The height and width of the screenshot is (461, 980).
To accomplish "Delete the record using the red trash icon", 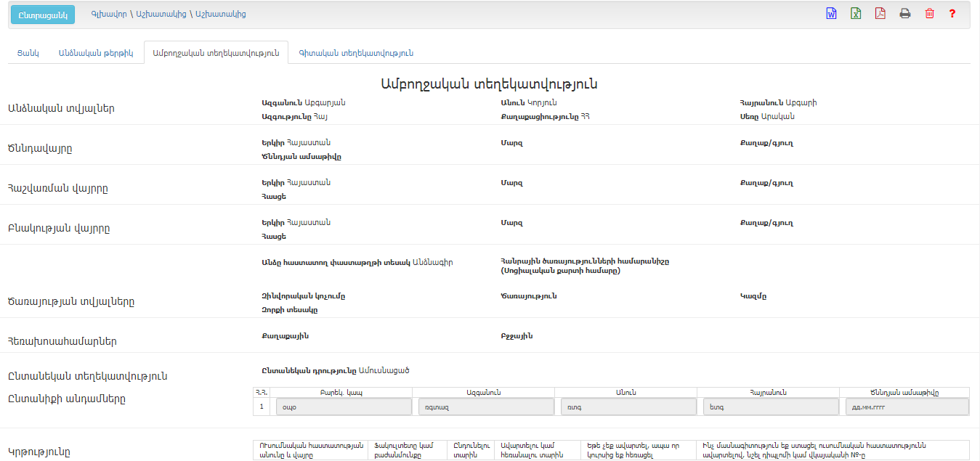I will (x=929, y=14).
